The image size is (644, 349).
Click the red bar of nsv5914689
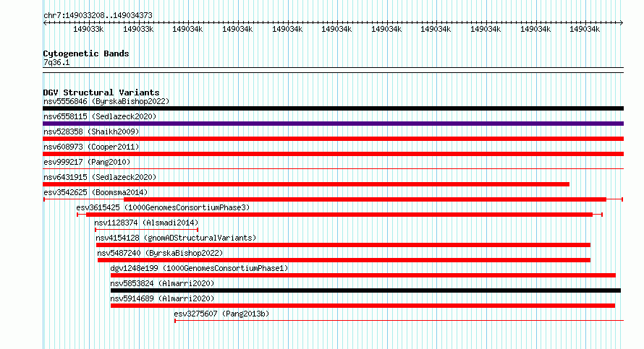tap(363, 306)
